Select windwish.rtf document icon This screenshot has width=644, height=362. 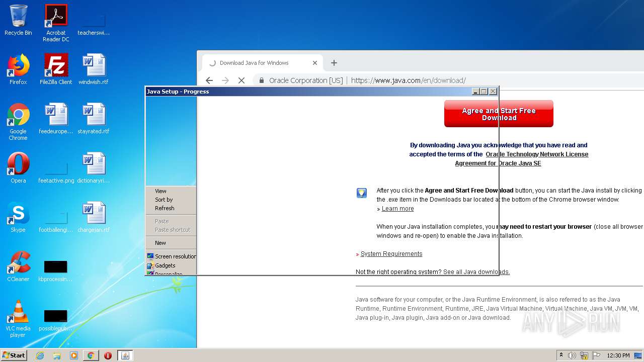94,69
